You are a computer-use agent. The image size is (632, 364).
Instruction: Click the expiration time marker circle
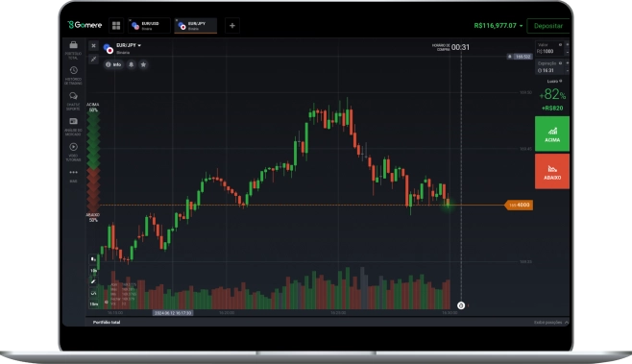point(461,305)
